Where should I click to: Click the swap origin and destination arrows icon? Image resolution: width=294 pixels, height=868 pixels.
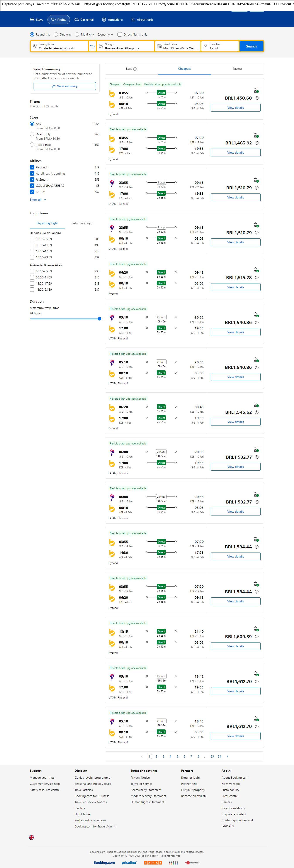coord(92,46)
